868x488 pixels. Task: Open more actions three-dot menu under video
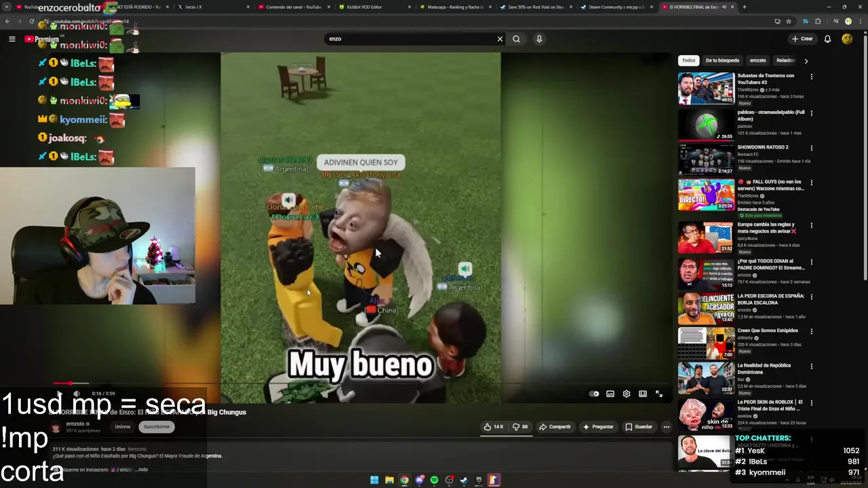(667, 427)
